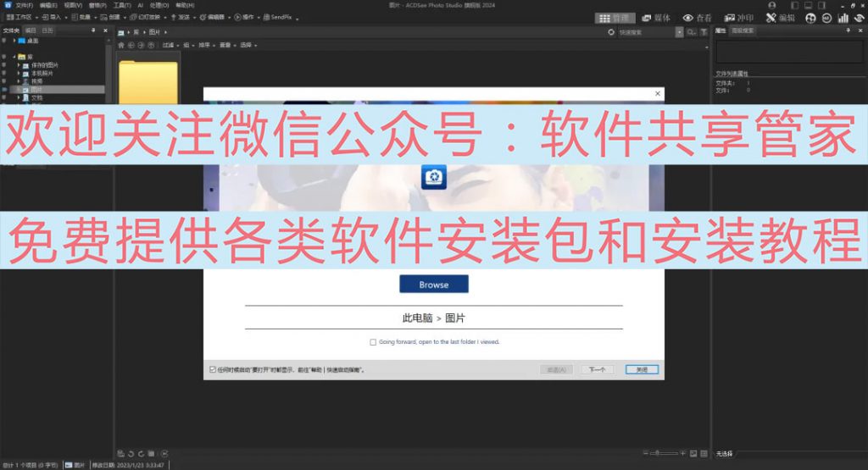Open the 发送 send dropdown
868x470 pixels.
[183, 17]
